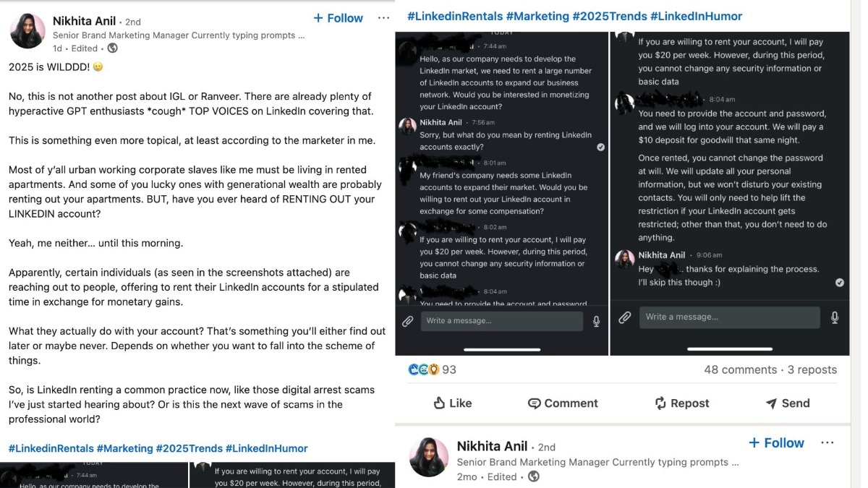Screen dimensions: 868x488
Task: Open the three-dots menu on the bottom post
Action: [827, 442]
